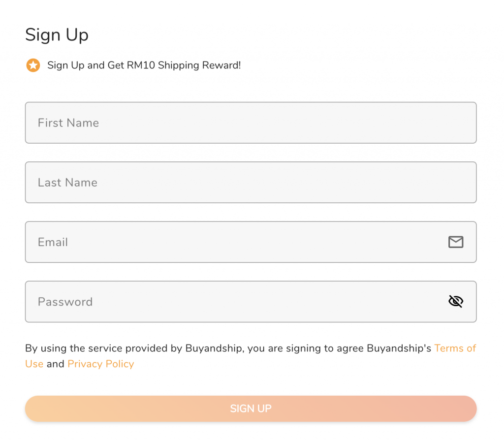Select the 'Email' placeholder text
The image size is (504, 440).
click(x=53, y=242)
